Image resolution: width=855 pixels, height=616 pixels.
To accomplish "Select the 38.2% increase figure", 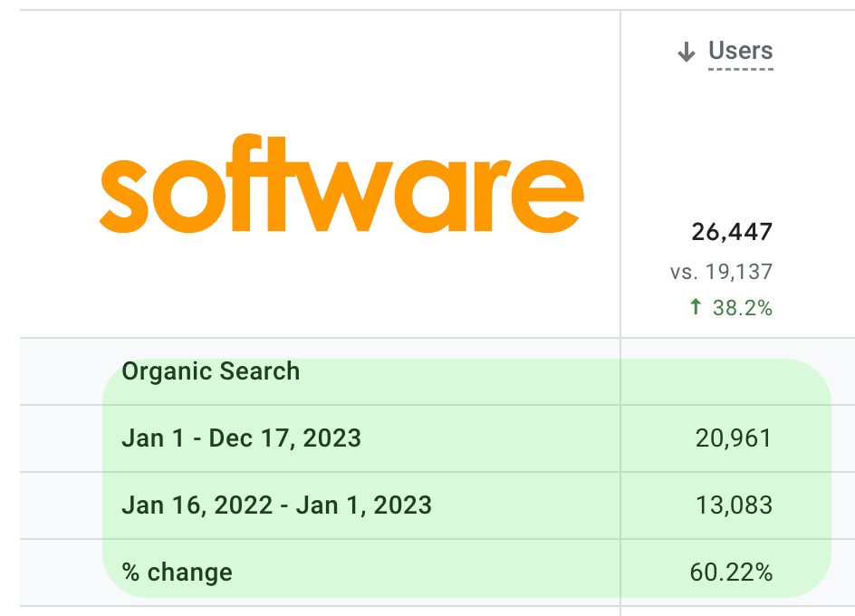I will (742, 308).
